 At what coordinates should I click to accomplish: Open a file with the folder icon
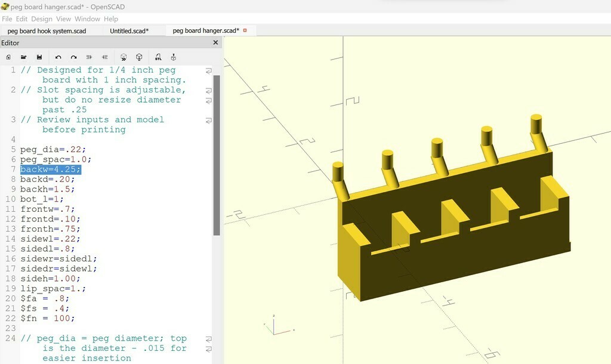(x=24, y=57)
